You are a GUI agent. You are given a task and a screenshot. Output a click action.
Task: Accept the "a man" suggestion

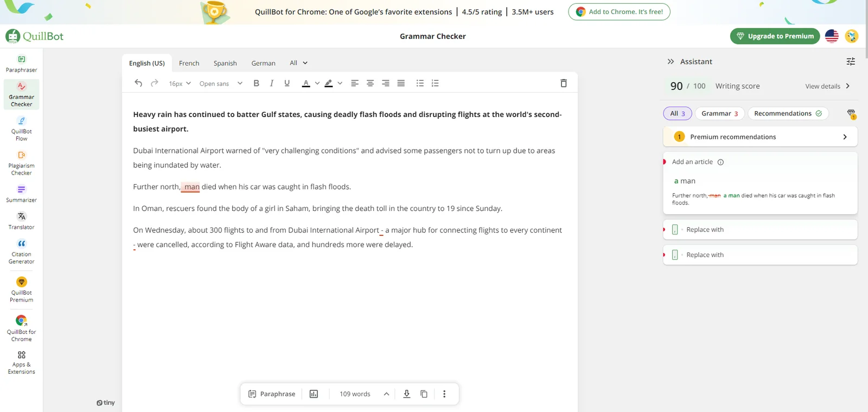(x=685, y=181)
